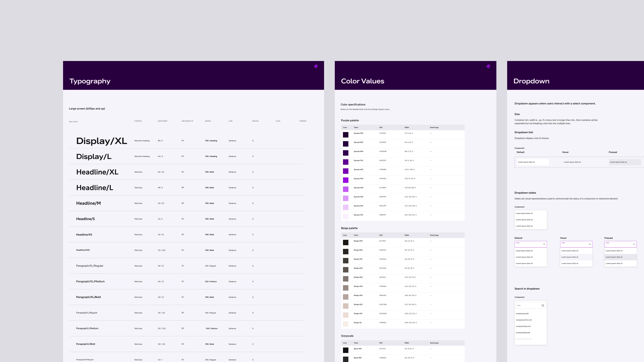Image resolution: width=644 pixels, height=362 pixels.
Task: Click the Default dropdown link item
Action: [532, 162]
